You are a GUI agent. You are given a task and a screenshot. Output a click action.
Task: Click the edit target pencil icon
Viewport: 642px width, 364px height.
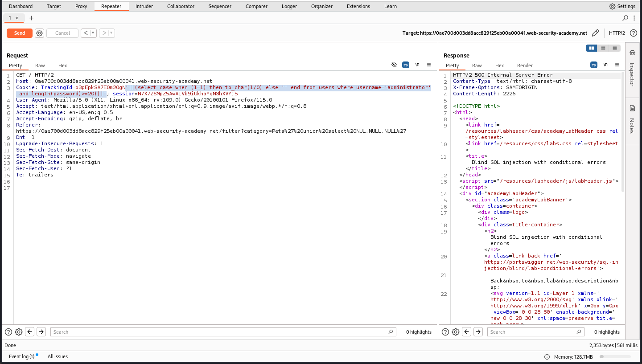(x=596, y=33)
